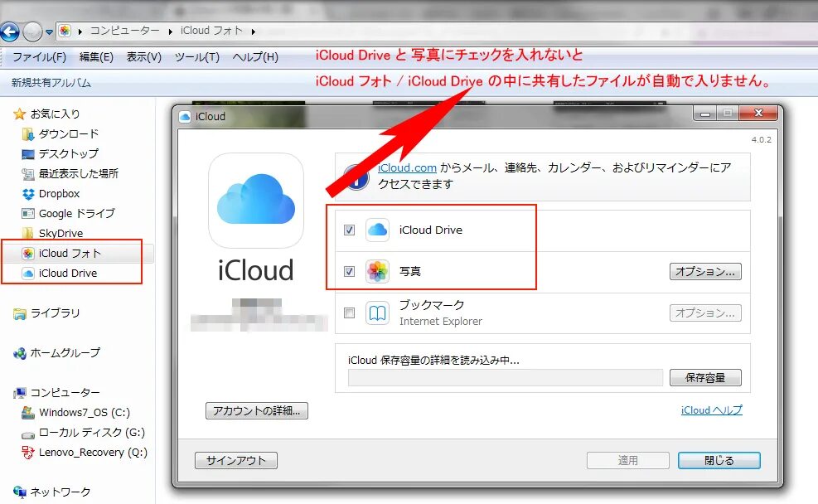The height and width of the screenshot is (504, 818).
Task: Click the Google ドライブ icon
Action: (x=27, y=213)
